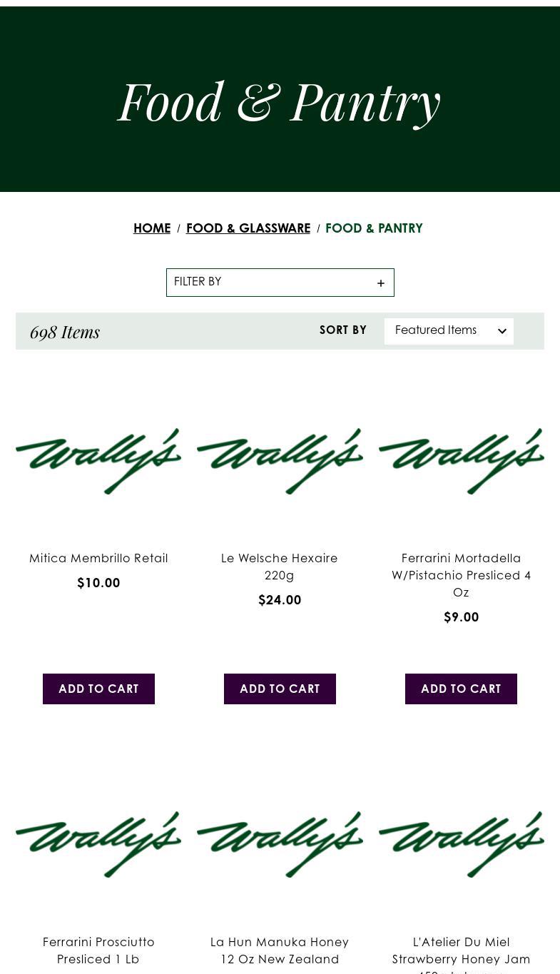This screenshot has height=974, width=560.
Task: Click the Food & Pantry breadcrumb
Action: (374, 229)
